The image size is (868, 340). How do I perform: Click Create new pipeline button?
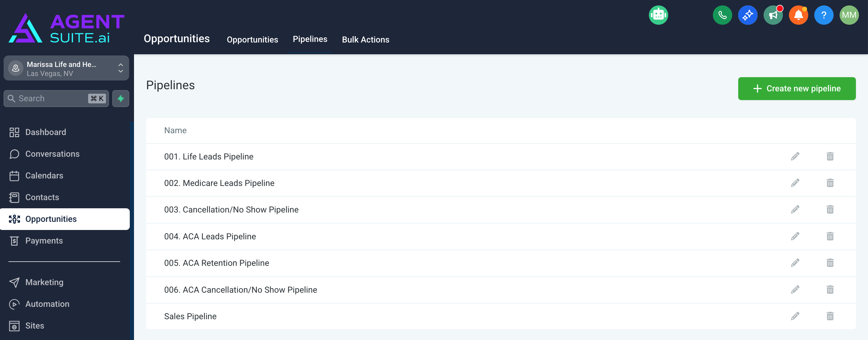point(796,89)
